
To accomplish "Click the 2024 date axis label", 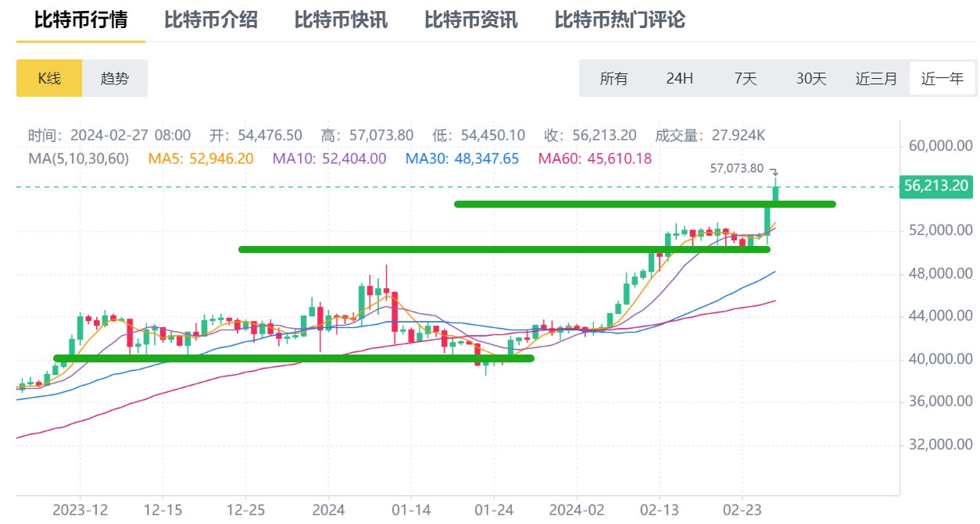I will 327,510.
